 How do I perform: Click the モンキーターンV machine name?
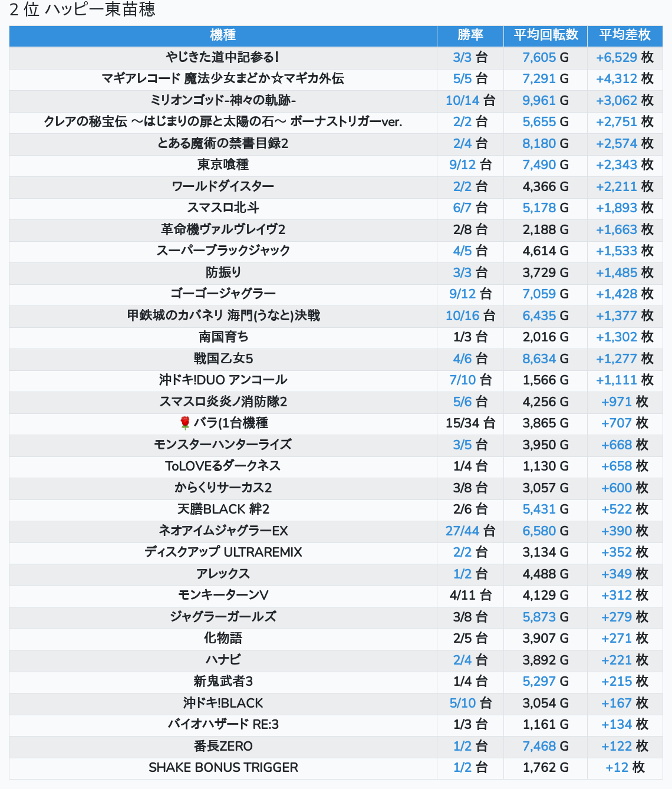[223, 595]
